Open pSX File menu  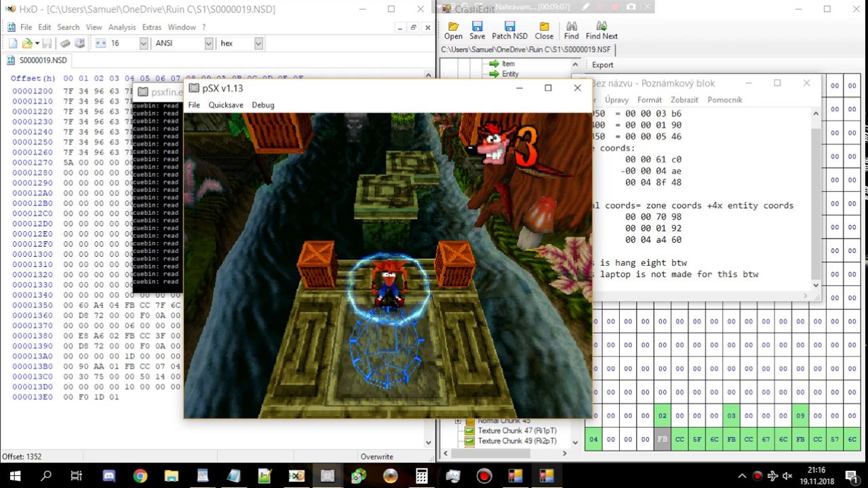click(x=194, y=105)
